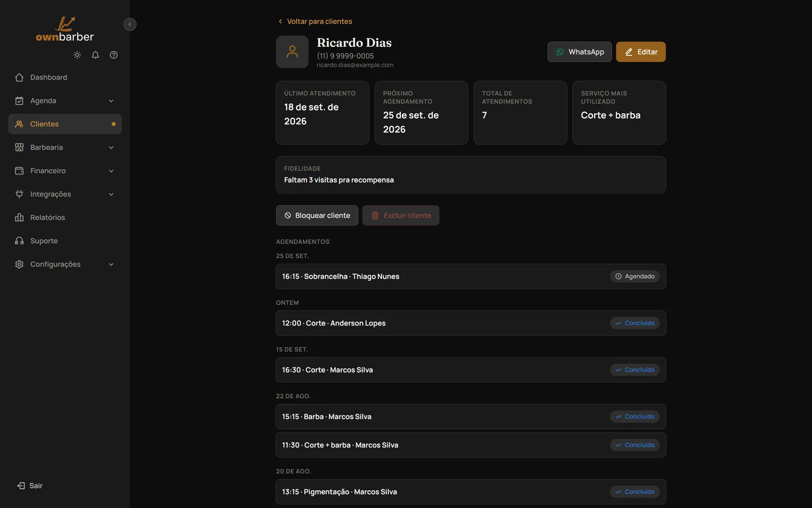This screenshot has width=812, height=508.
Task: Select Clientes in the sidebar
Action: (x=65, y=124)
